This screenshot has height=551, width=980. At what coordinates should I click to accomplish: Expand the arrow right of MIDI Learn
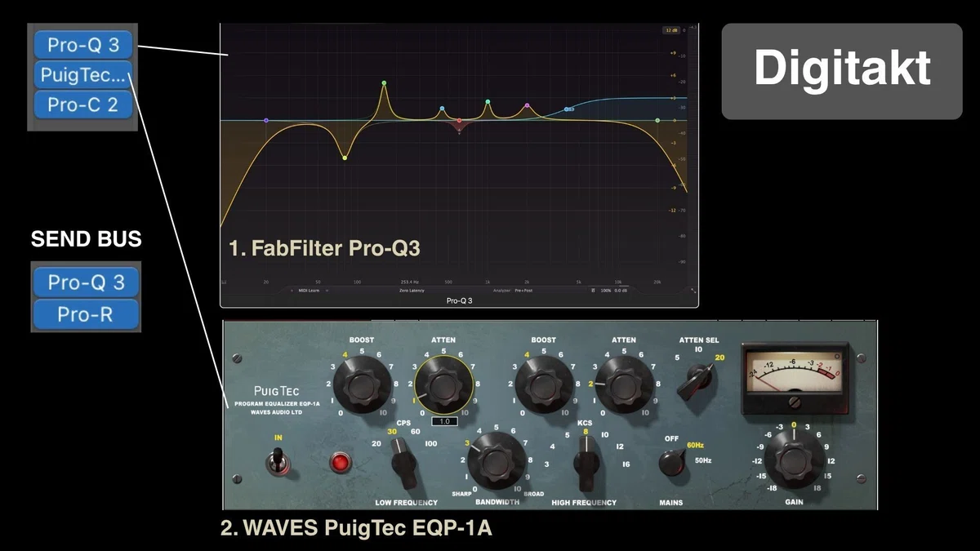(325, 290)
